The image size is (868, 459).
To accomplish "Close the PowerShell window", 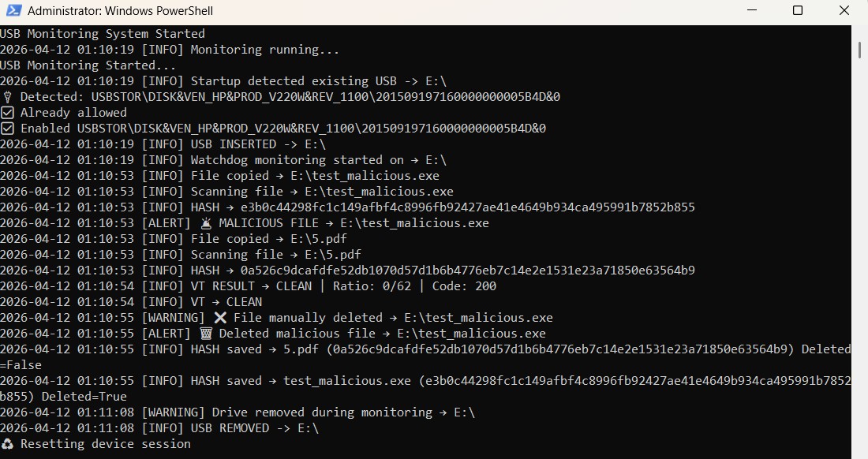I will click(x=844, y=11).
